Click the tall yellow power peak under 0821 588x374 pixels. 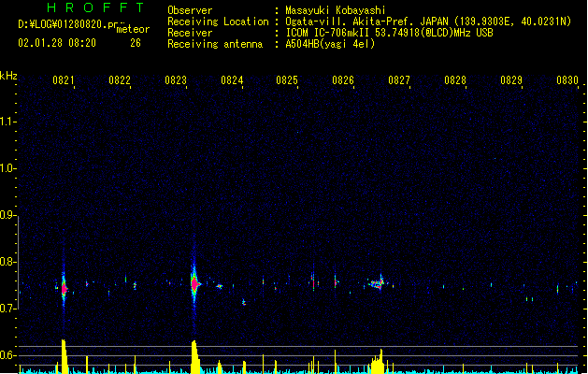point(65,356)
